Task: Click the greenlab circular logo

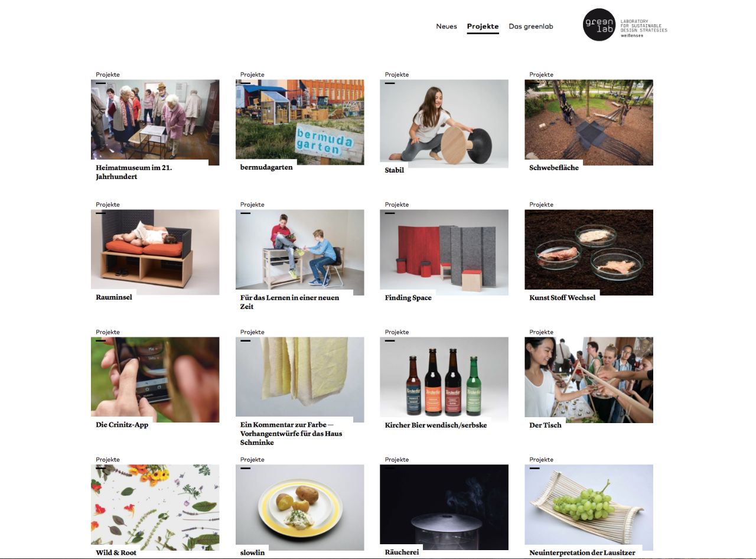Action: click(599, 25)
